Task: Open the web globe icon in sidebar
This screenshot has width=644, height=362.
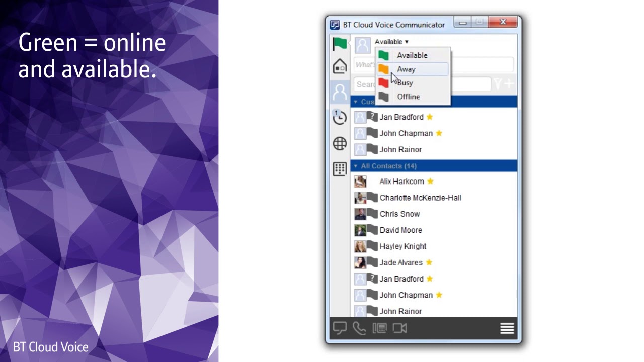Action: tap(340, 143)
